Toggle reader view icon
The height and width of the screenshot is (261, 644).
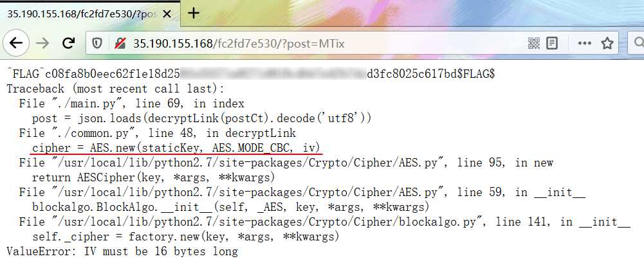552,43
